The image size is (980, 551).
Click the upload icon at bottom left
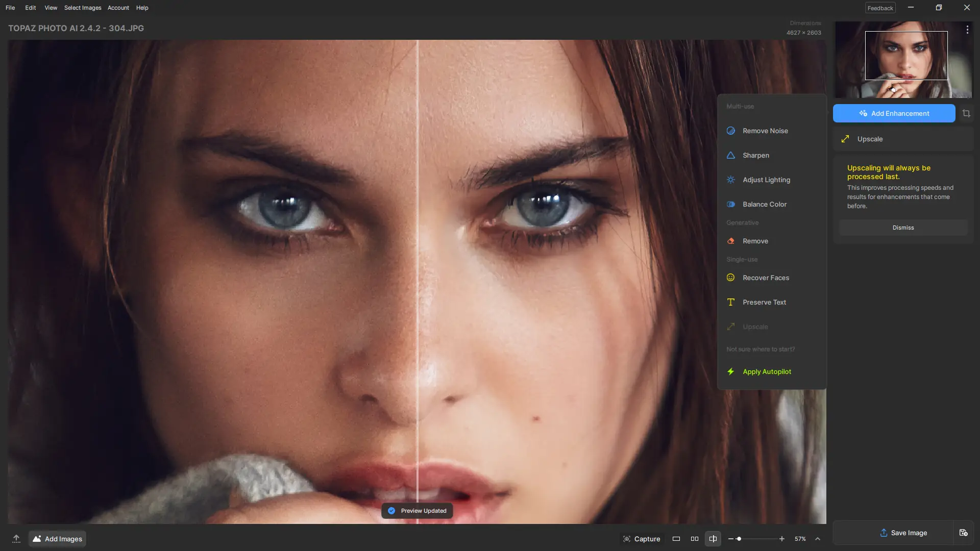16,539
